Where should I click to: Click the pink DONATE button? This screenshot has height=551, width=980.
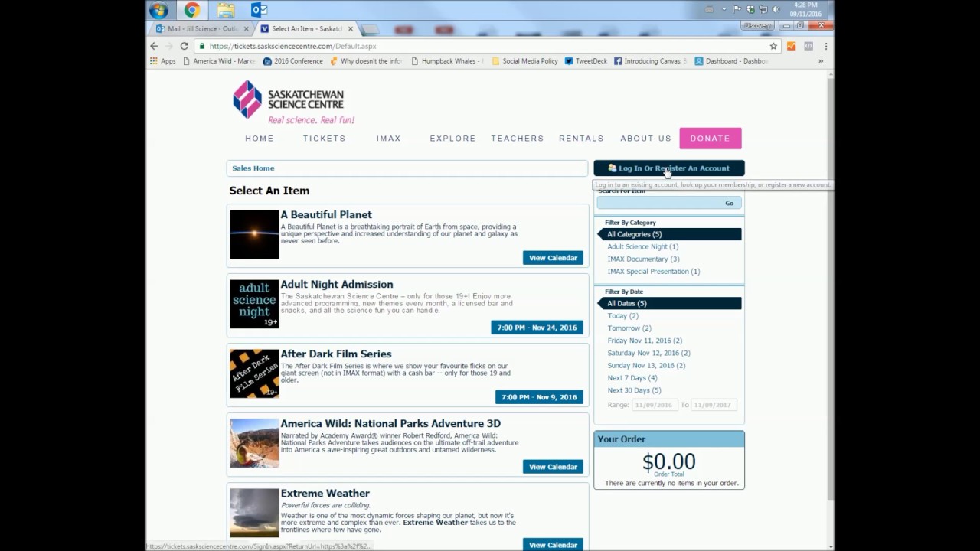(x=710, y=139)
